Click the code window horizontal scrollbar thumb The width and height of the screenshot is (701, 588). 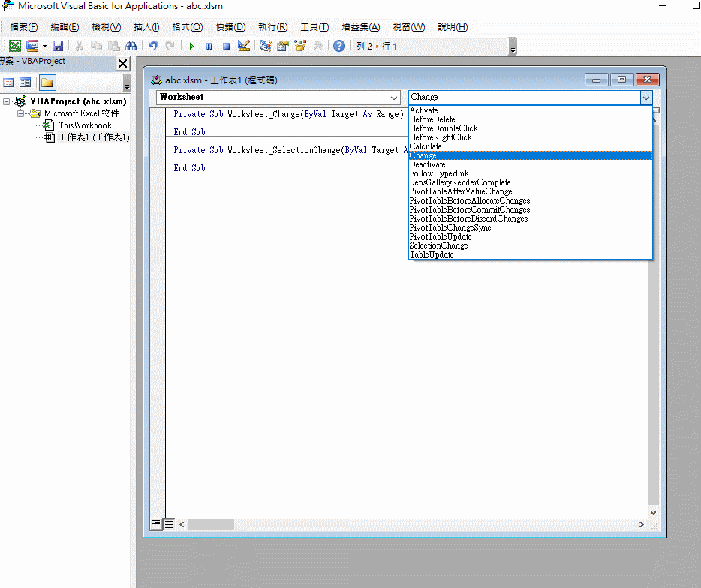[211, 524]
